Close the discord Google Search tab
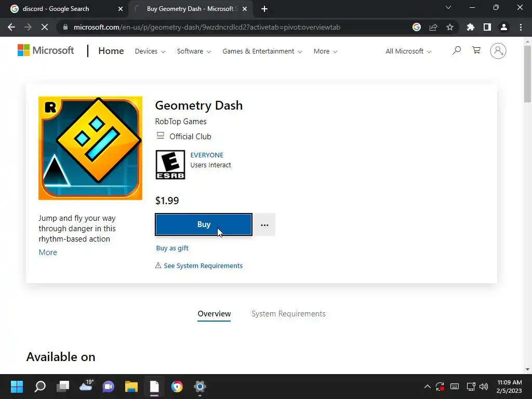Viewport: 532px width, 399px height. [x=121, y=9]
